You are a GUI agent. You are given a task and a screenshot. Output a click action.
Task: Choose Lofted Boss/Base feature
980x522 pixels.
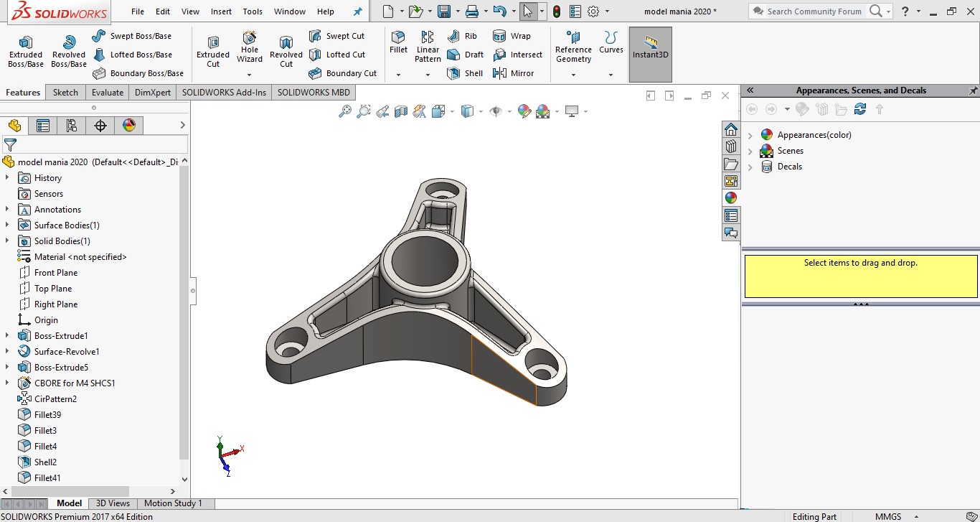pos(132,55)
